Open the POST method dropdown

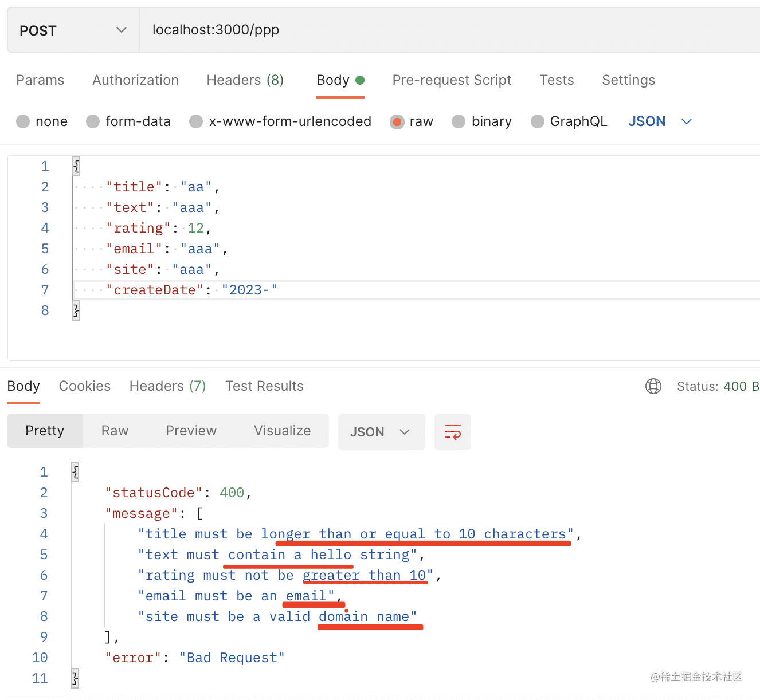tap(73, 30)
